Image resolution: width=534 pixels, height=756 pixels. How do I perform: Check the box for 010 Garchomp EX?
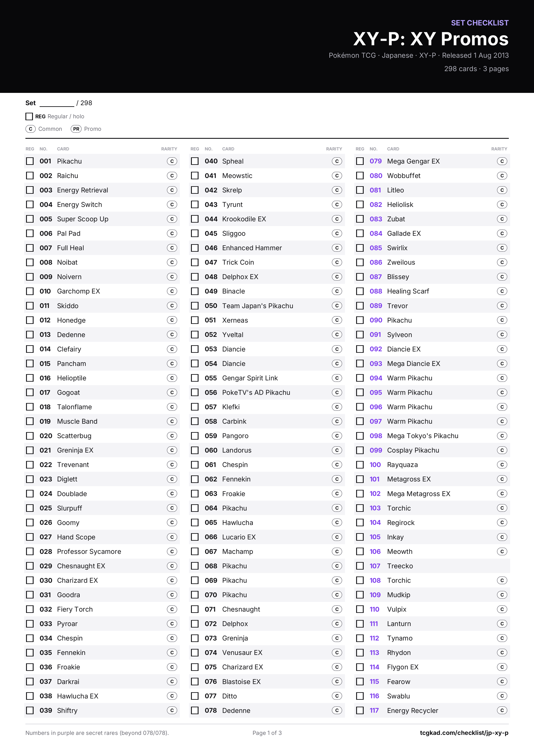click(x=30, y=291)
